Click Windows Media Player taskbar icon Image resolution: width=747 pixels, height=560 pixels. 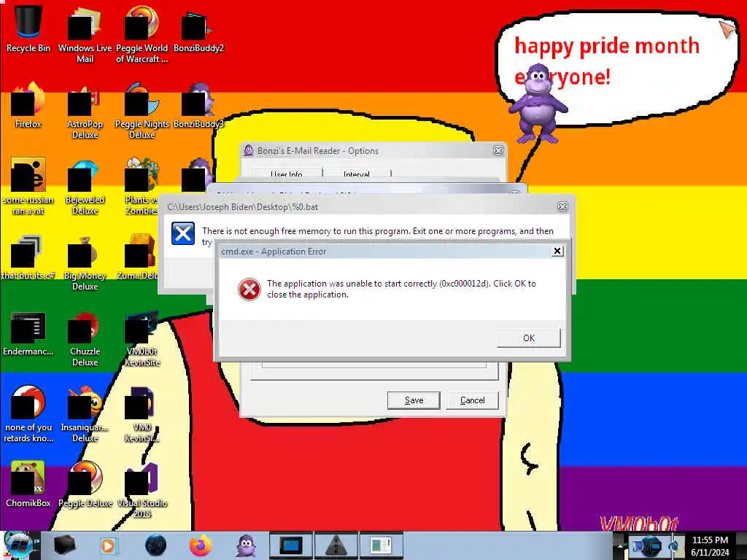(109, 545)
